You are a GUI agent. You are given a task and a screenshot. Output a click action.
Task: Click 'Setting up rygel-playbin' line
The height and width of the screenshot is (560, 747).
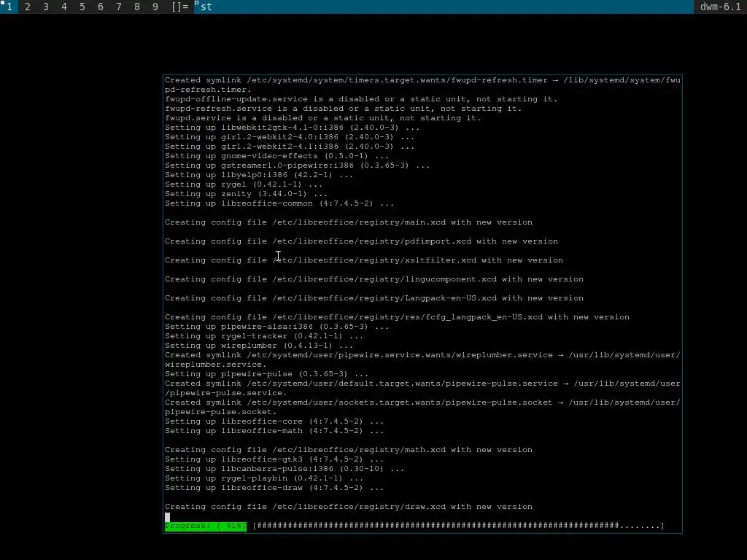[x=264, y=478]
